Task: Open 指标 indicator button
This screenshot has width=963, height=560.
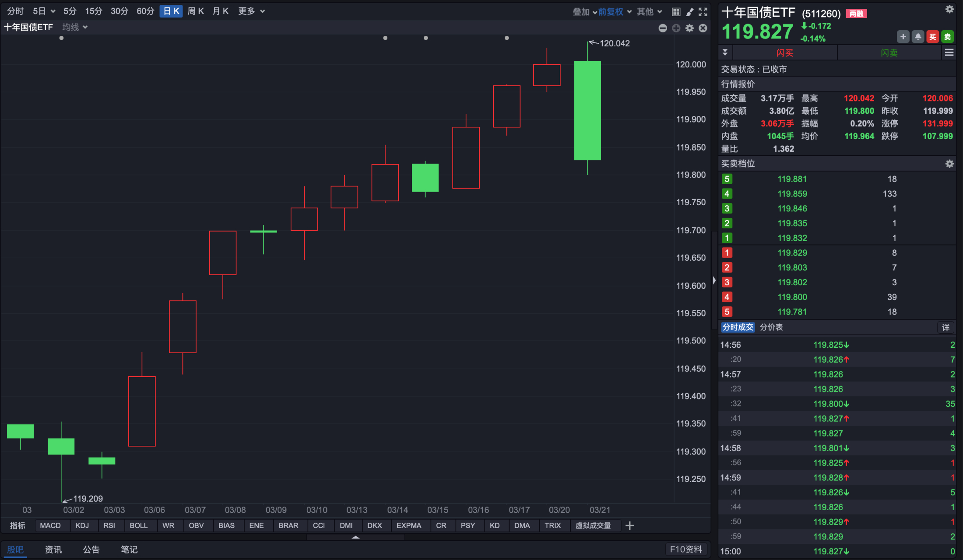Action: (18, 525)
